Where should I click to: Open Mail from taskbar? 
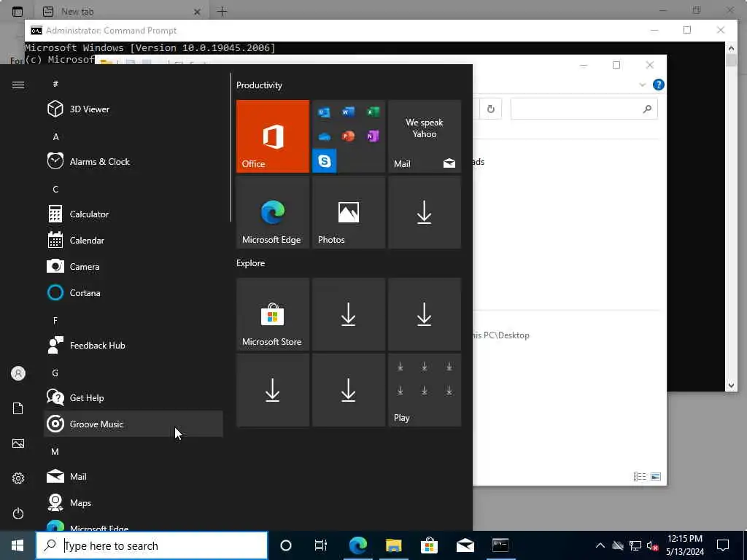point(465,545)
